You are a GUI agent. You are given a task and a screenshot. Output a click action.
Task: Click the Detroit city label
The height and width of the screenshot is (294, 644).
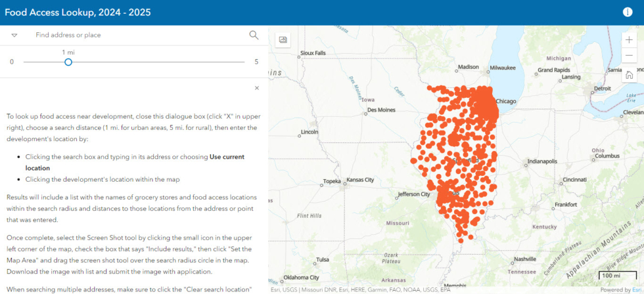coord(603,88)
